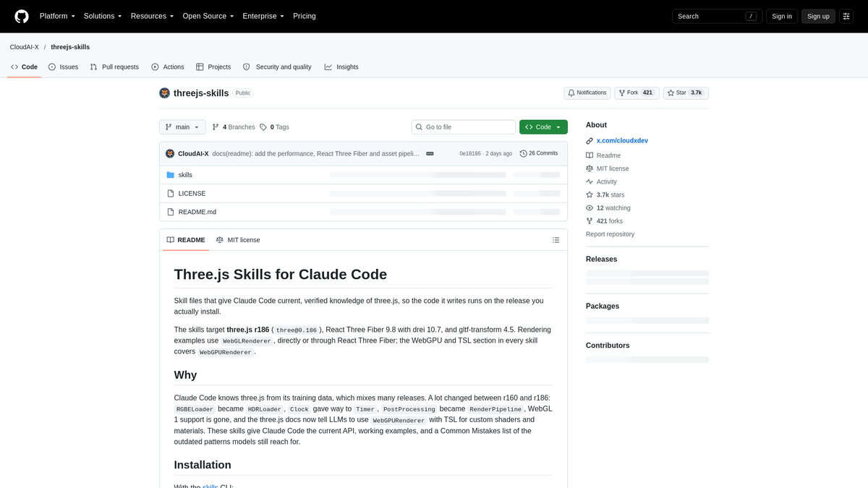Click the GitHub Octocat logo
The height and width of the screenshot is (488, 868).
pyautogui.click(x=22, y=16)
